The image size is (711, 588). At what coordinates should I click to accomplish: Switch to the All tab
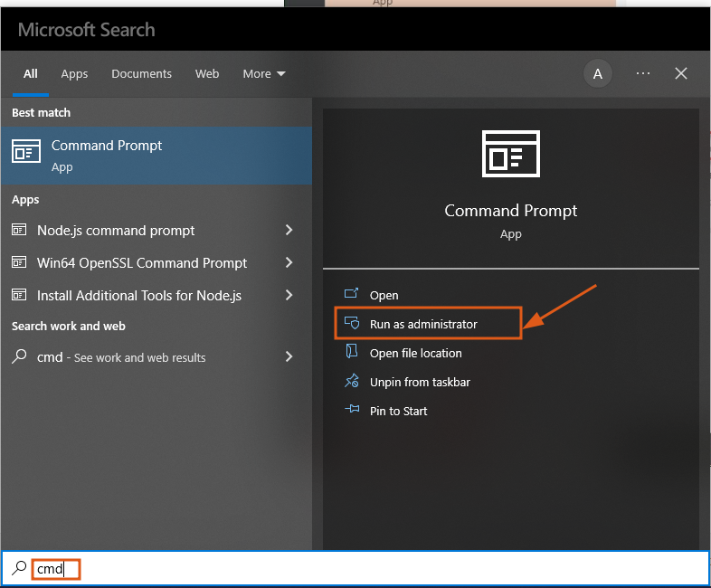(x=31, y=73)
